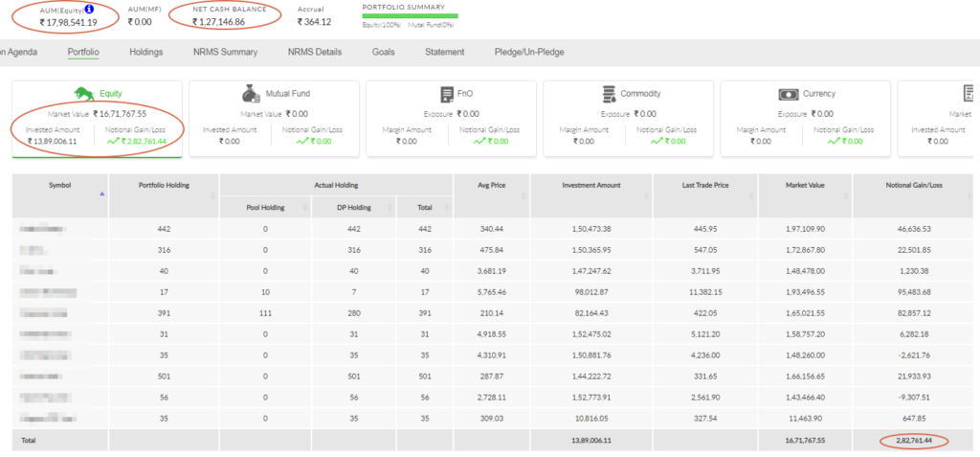Click the trend arrow in the FnO card

click(479, 141)
